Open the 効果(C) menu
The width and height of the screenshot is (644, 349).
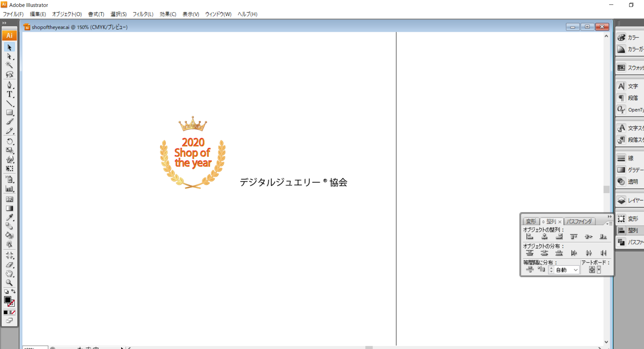tap(168, 14)
